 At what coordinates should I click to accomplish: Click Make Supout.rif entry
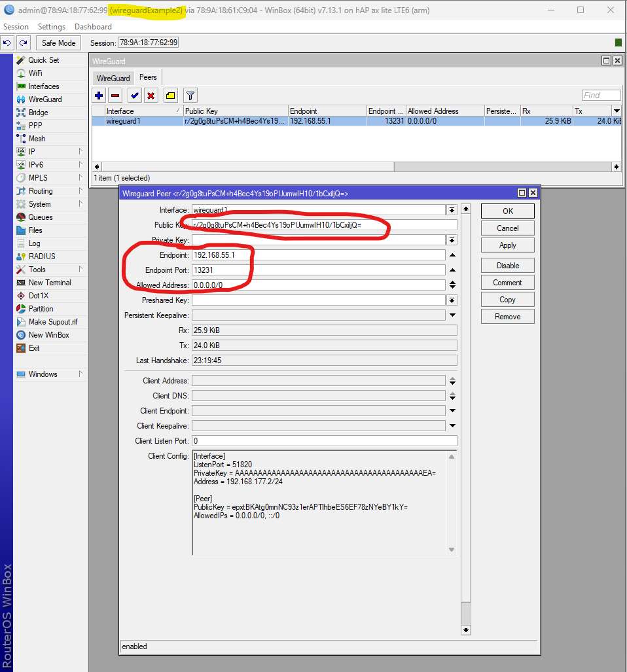53,322
